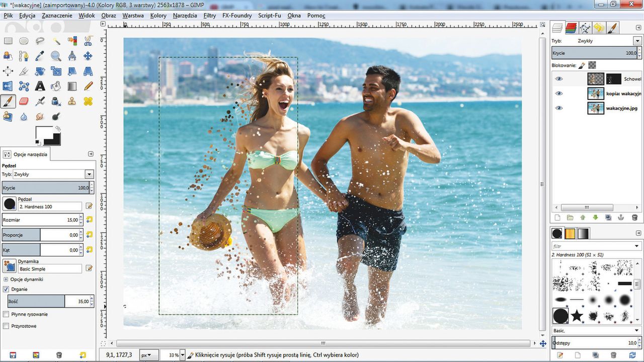This screenshot has width=644, height=362.
Task: Open the px unit dropdown
Action: point(149,354)
